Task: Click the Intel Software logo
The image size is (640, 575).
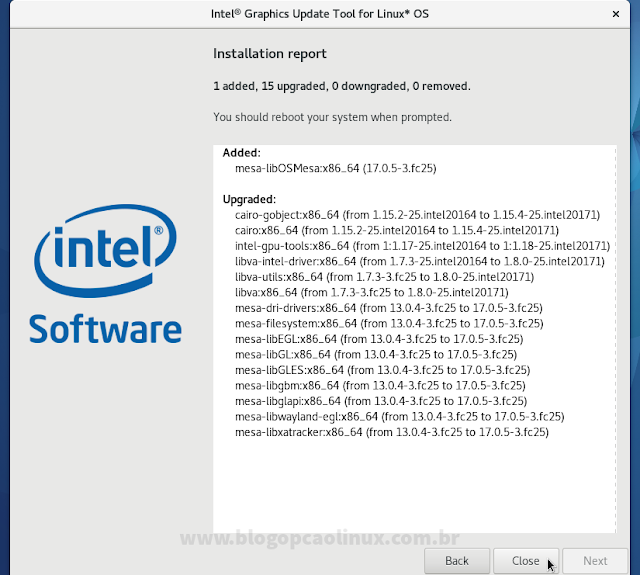Action: point(106,273)
